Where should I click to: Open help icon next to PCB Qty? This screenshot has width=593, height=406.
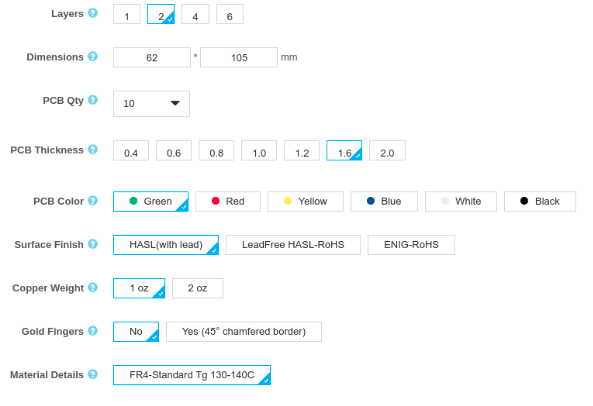tap(93, 100)
